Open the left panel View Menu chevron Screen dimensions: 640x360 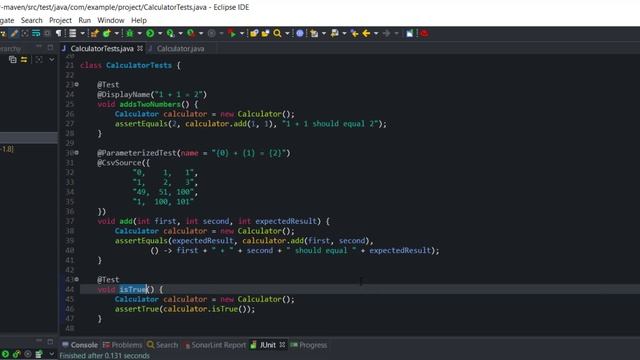(52, 60)
